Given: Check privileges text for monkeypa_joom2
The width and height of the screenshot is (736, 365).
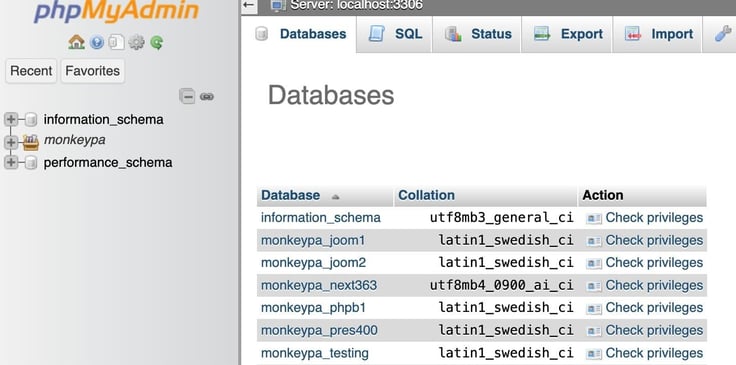Looking at the screenshot, I should (x=654, y=263).
